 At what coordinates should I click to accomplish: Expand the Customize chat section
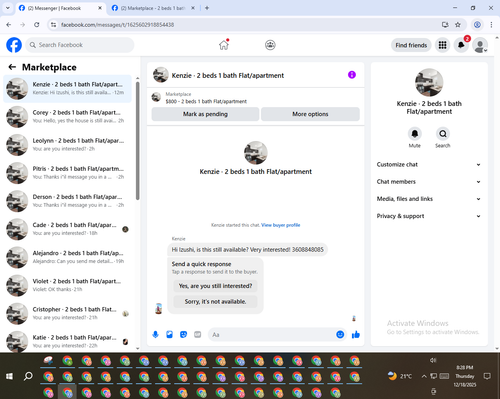point(429,164)
